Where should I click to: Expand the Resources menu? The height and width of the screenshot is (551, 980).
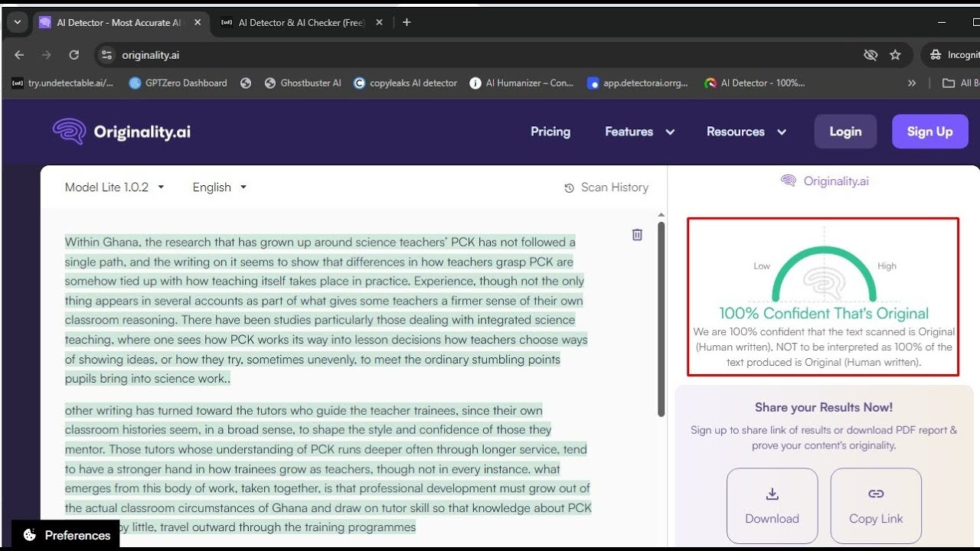click(x=746, y=132)
